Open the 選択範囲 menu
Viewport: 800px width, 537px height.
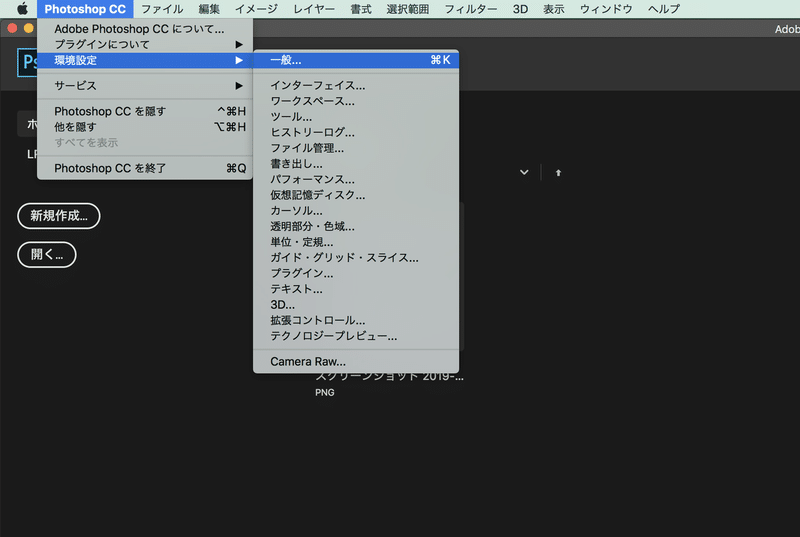click(x=407, y=9)
